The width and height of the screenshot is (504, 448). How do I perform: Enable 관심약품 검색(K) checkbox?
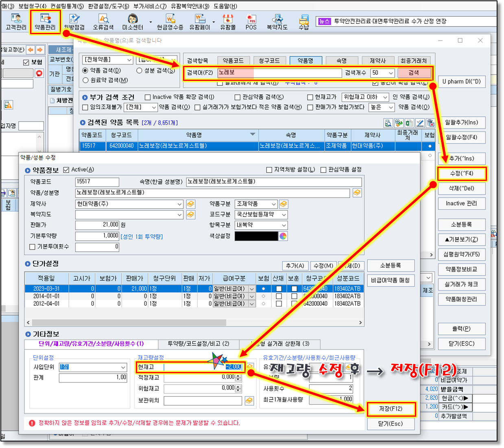click(238, 97)
